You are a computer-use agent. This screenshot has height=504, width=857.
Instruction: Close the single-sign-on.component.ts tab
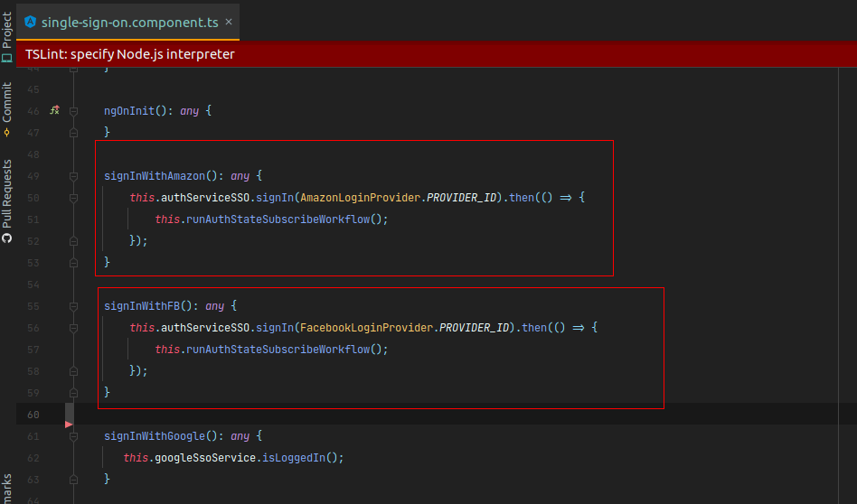click(229, 22)
